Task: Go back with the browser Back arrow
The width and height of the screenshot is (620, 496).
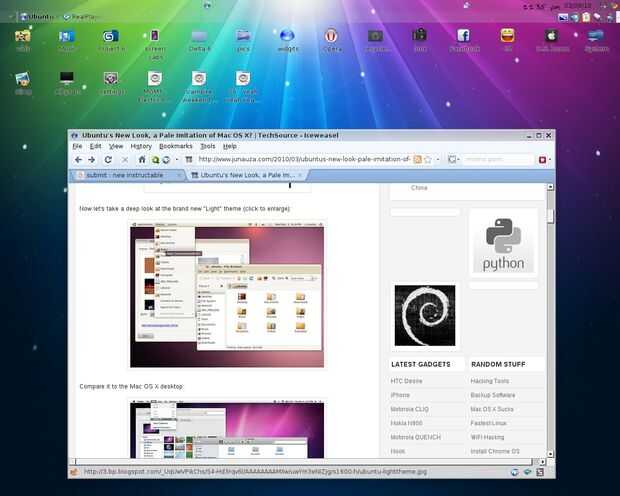Action: tap(78, 159)
